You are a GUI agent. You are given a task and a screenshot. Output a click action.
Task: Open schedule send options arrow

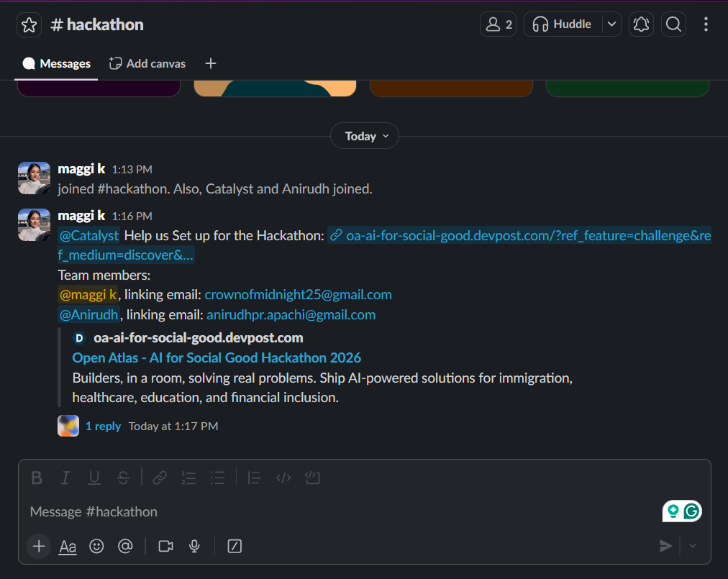coord(693,546)
